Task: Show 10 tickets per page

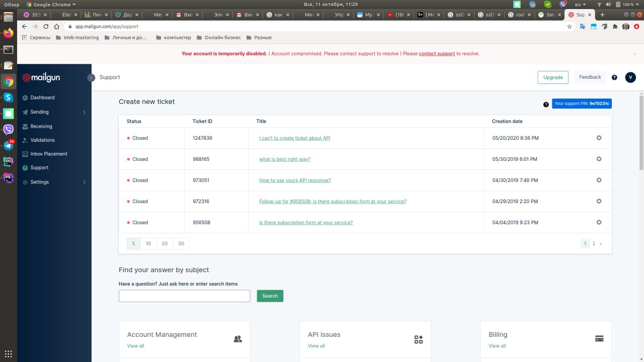Action: [148, 243]
